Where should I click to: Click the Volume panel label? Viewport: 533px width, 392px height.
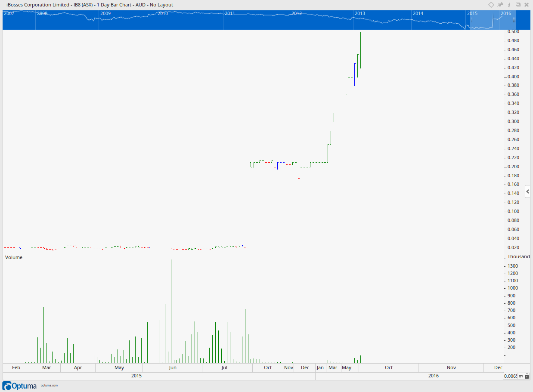[x=13, y=257]
